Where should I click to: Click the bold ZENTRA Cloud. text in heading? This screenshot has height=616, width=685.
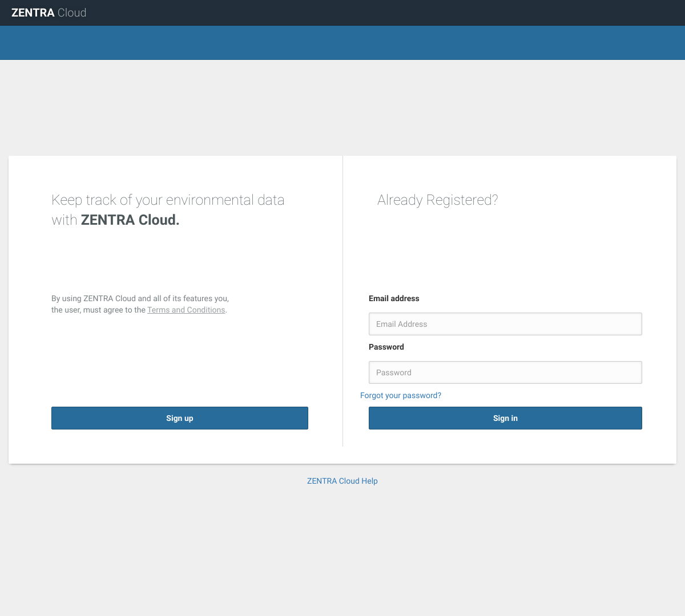tap(130, 220)
